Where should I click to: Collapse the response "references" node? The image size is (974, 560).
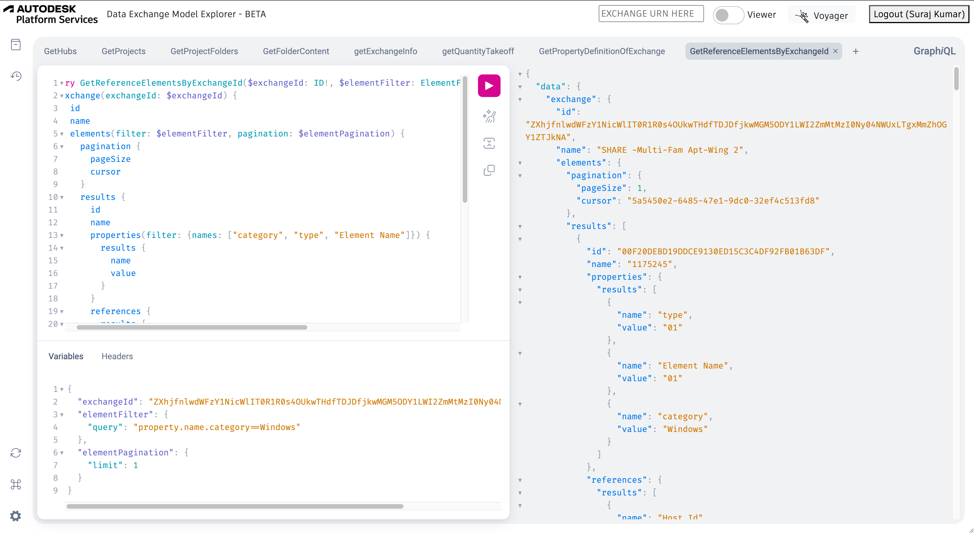point(520,480)
